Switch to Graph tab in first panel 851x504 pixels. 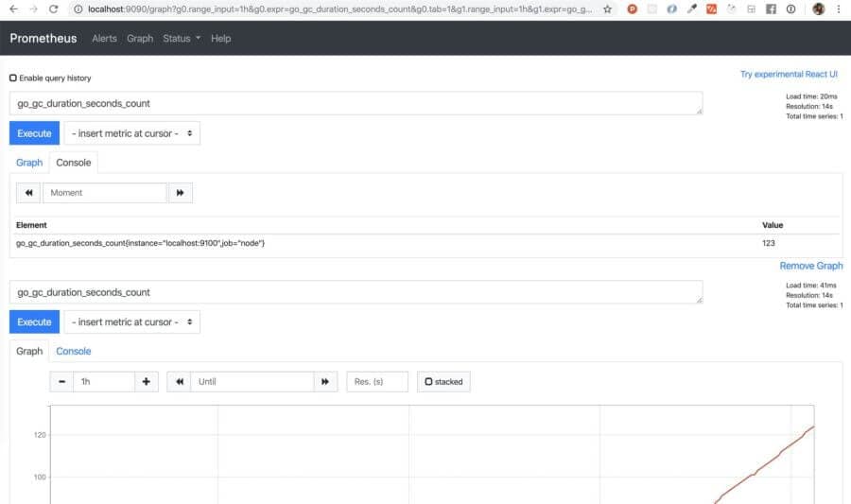[x=29, y=163]
